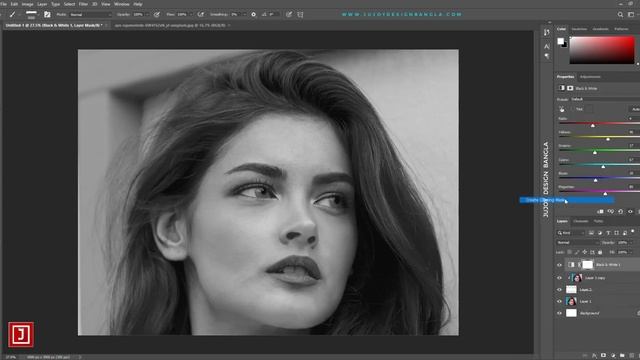640x360 pixels.
Task: Switch to the Gradients tab
Action: [x=600, y=29]
